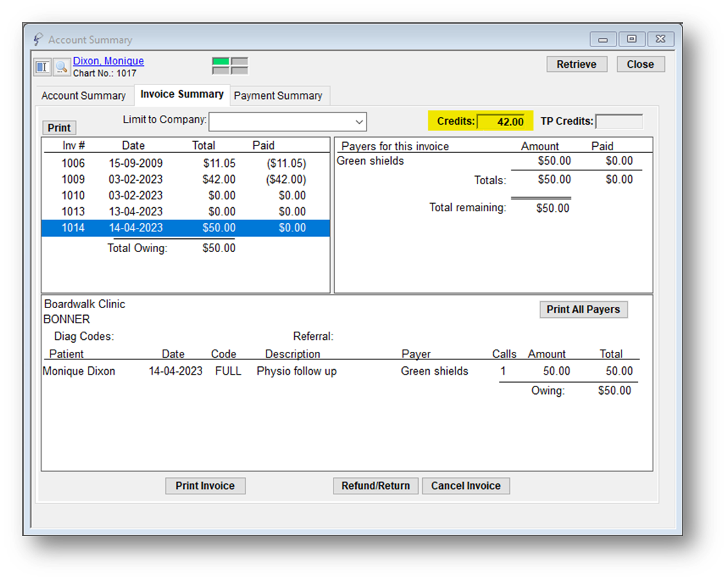728x581 pixels.
Task: Click the Account Summary window title icon
Action: (x=38, y=39)
